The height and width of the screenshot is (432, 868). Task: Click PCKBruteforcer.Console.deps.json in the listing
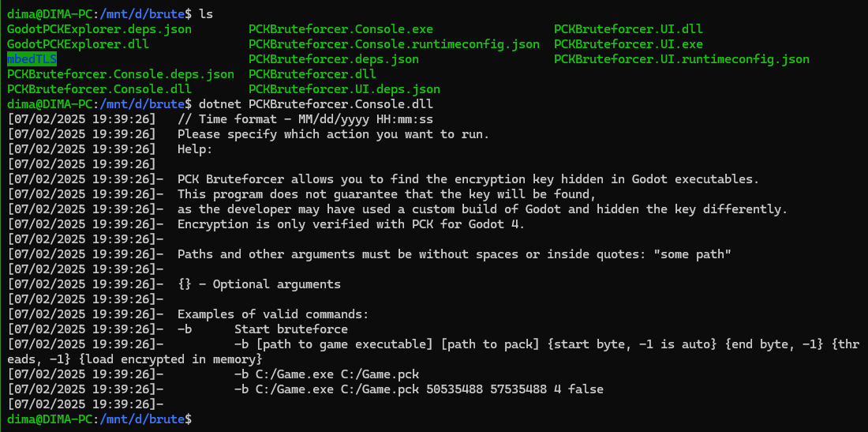click(121, 73)
